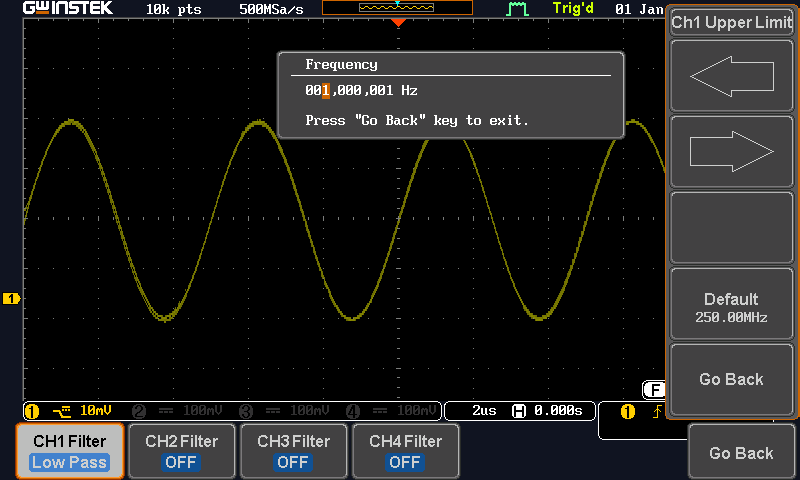Click the yellow channel 1 badge
The height and width of the screenshot is (480, 800).
point(32,411)
